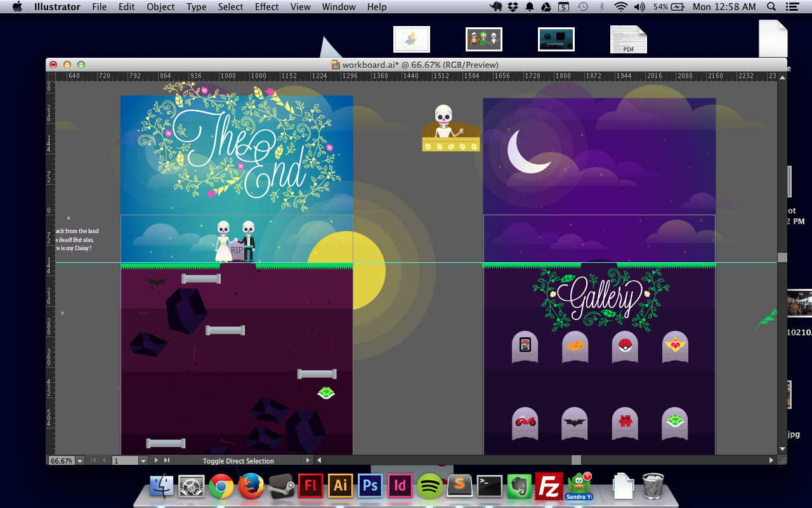The width and height of the screenshot is (812, 508).
Task: Open the Effect menu
Action: point(266,7)
